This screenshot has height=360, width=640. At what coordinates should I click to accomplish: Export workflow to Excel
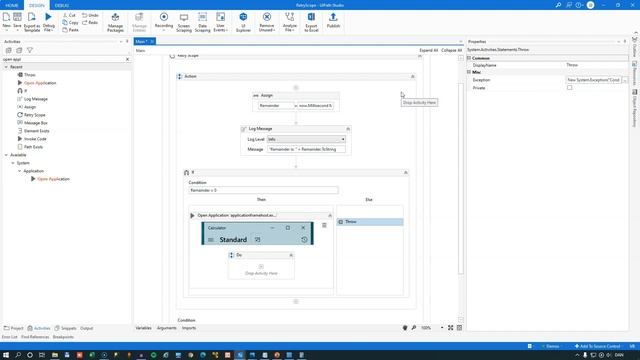[x=311, y=22]
